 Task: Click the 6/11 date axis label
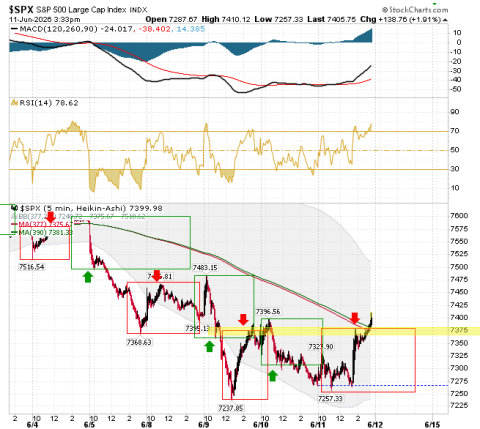pos(318,425)
